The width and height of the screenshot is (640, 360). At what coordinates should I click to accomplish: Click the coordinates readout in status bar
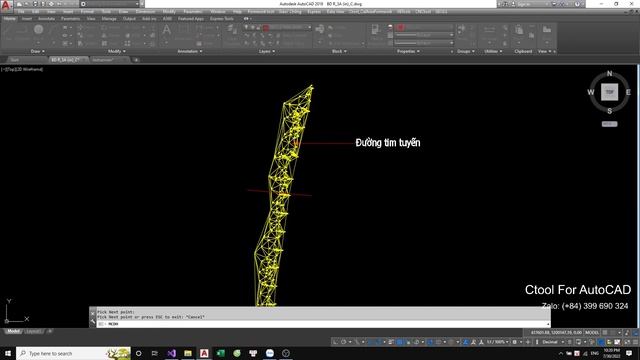557,333
